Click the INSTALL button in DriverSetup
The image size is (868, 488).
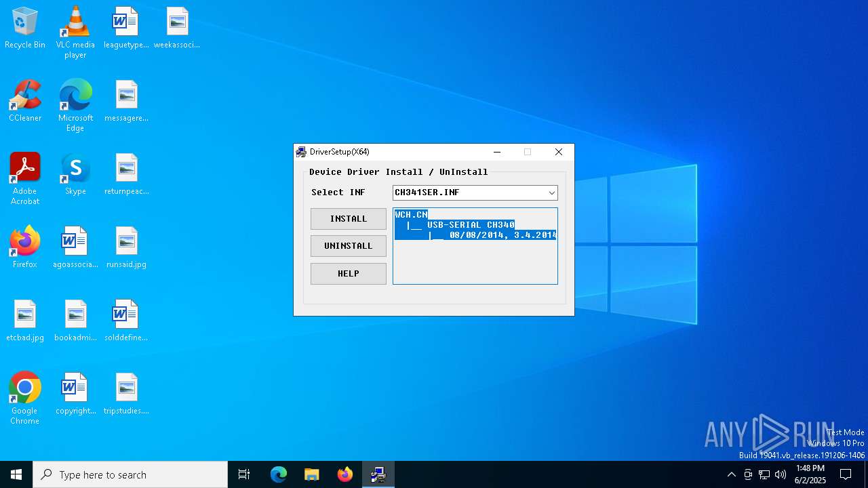[x=349, y=219]
